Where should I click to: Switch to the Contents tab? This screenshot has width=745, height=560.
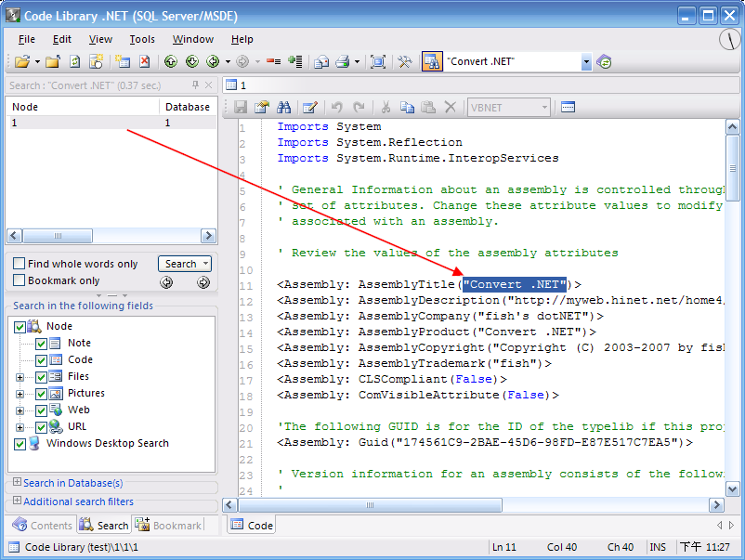coord(42,526)
